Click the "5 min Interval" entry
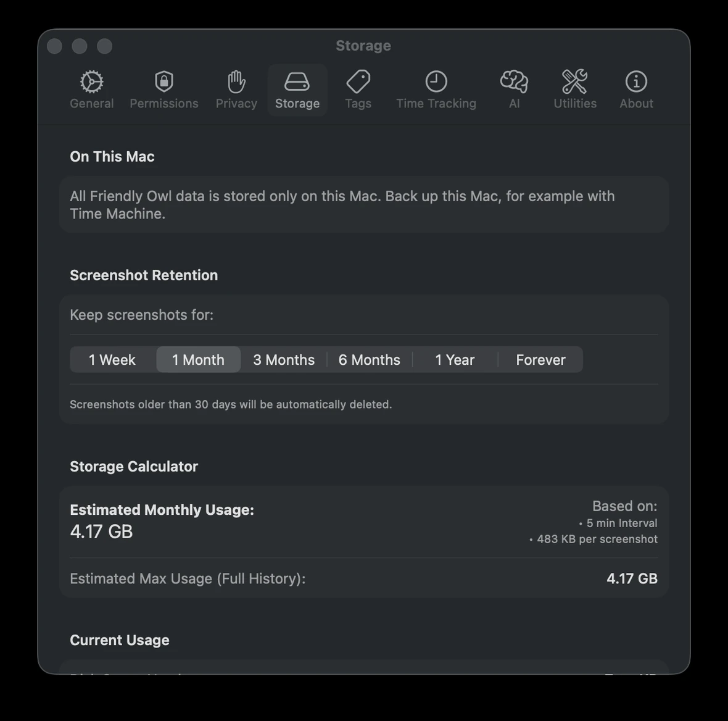The height and width of the screenshot is (721, 728). (x=618, y=523)
